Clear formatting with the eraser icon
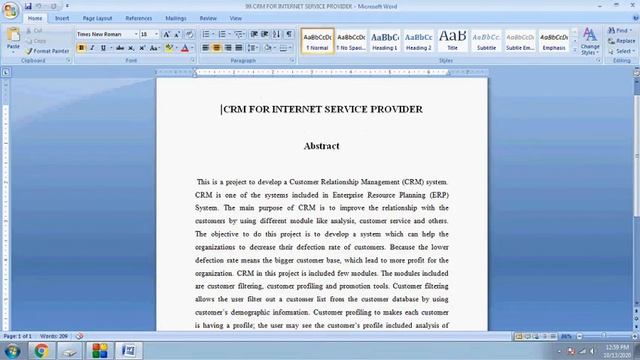The image size is (640, 360). click(x=189, y=34)
